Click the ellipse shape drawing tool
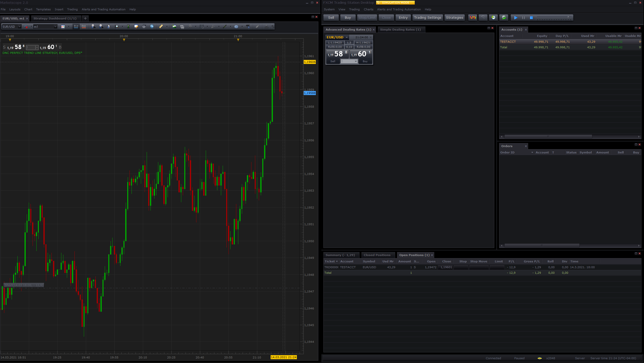Viewport: 644px width, 363px height. pos(236,26)
